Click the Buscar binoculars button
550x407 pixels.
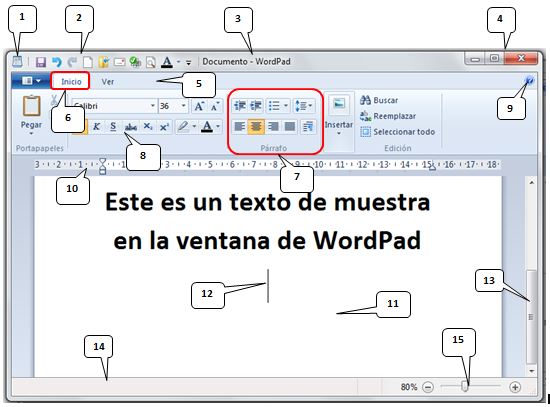[379, 100]
